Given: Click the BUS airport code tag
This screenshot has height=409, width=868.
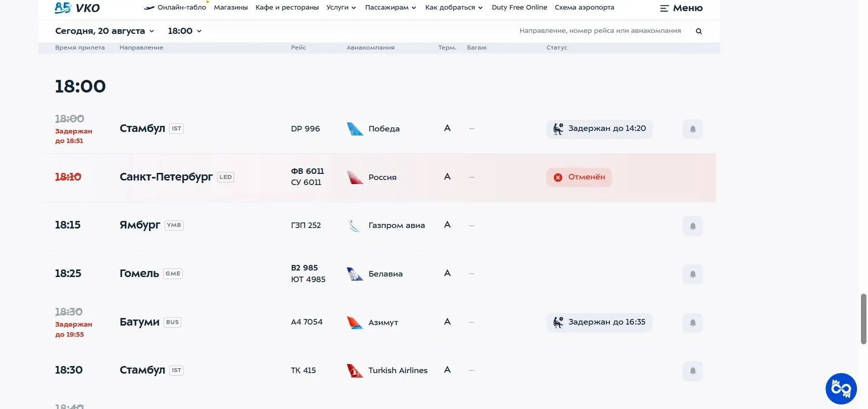Looking at the screenshot, I should 172,323.
